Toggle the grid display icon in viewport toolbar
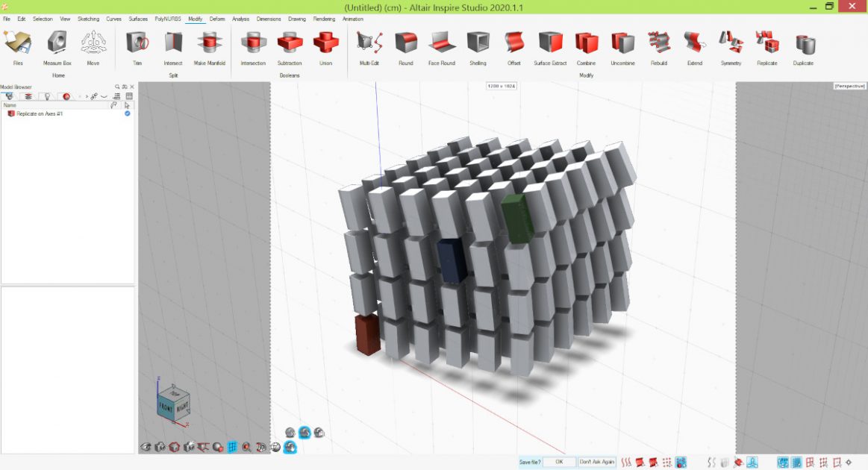Image resolution: width=868 pixels, height=470 pixels. tap(233, 447)
